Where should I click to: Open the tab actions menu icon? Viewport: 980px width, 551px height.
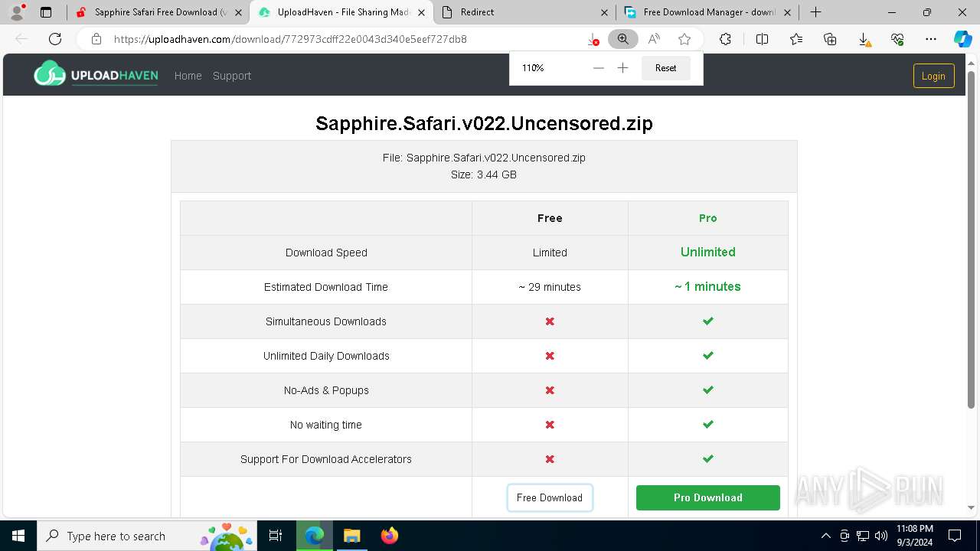tap(46, 12)
